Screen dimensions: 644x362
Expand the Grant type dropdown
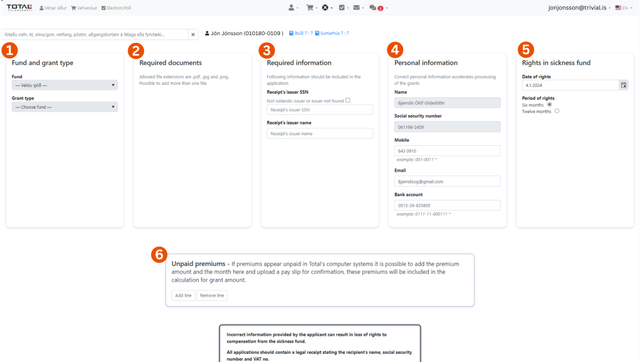[65, 107]
